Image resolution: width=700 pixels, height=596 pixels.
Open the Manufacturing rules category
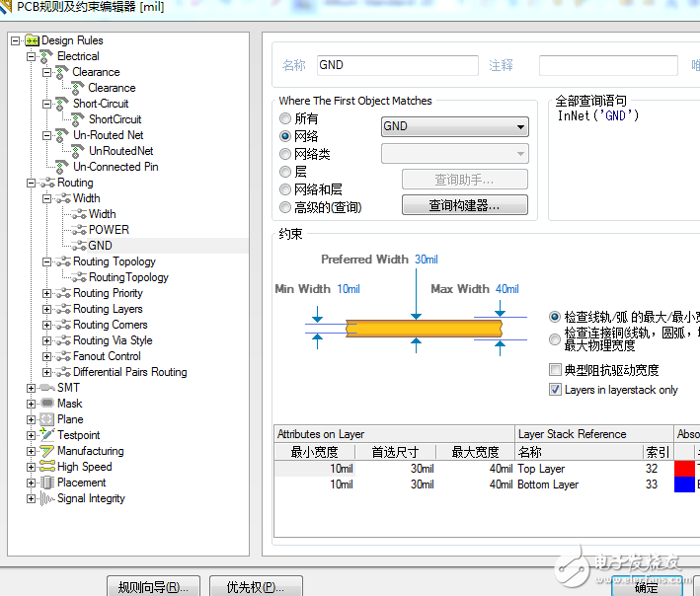point(91,451)
